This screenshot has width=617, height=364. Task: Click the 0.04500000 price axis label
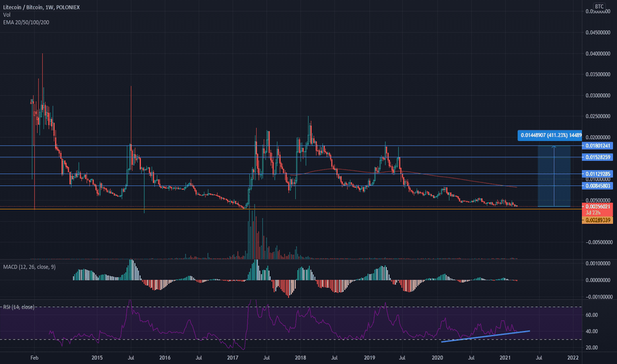click(x=598, y=32)
